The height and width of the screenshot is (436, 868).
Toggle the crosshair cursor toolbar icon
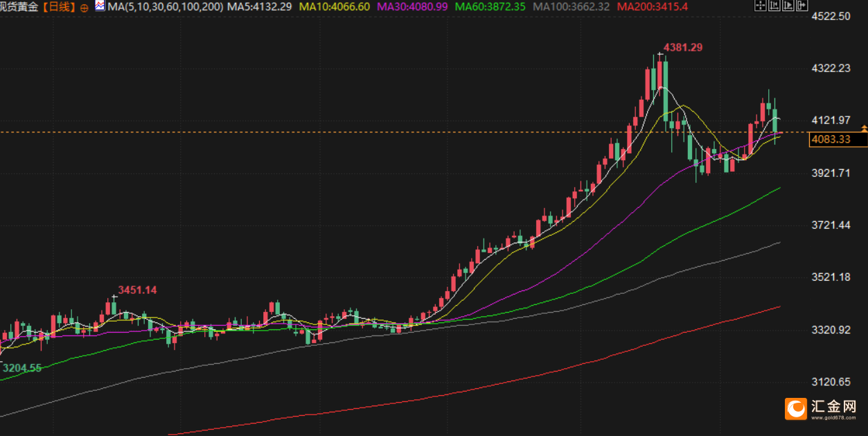point(761,5)
